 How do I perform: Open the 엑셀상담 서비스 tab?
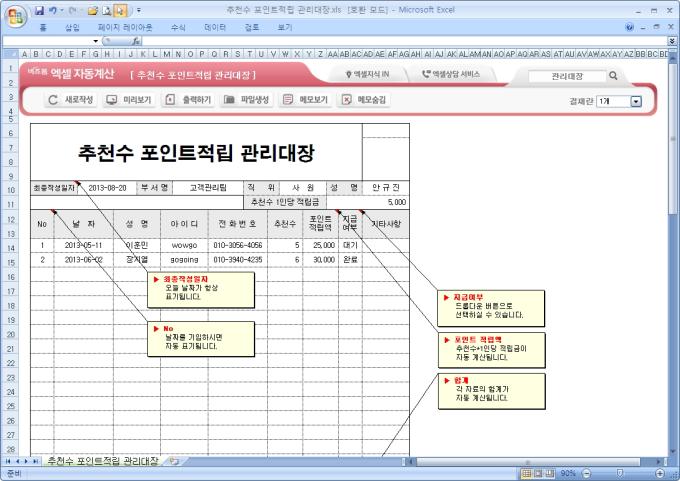(452, 75)
